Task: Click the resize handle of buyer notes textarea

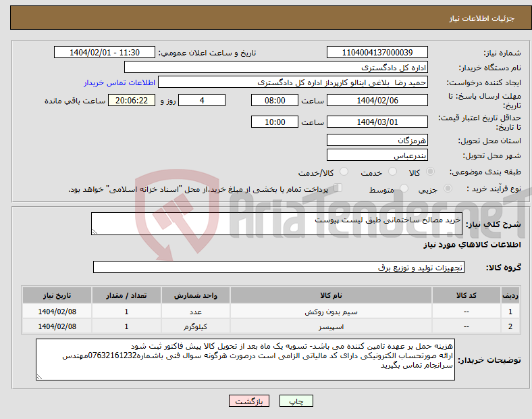Action: 39,377
